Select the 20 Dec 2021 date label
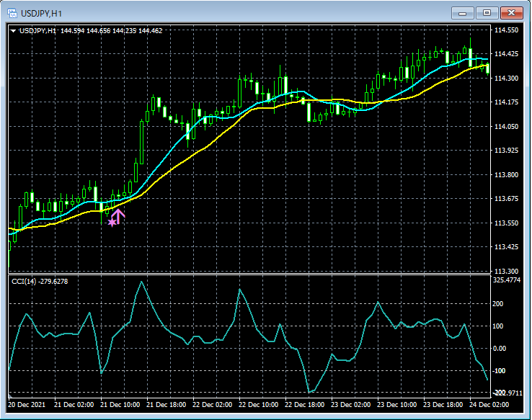 point(27,405)
